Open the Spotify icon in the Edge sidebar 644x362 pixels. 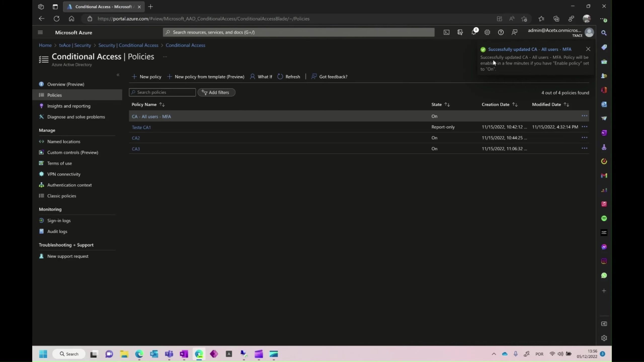[604, 218]
